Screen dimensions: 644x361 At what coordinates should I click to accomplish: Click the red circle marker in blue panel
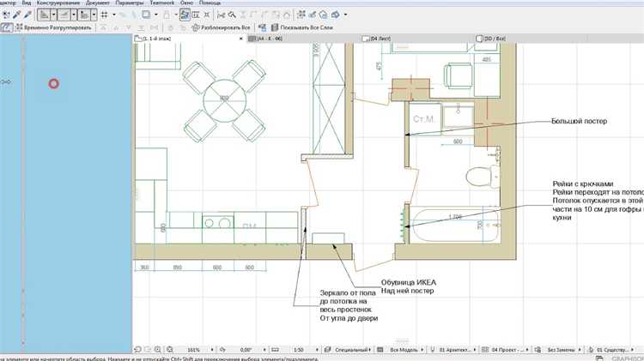click(54, 84)
